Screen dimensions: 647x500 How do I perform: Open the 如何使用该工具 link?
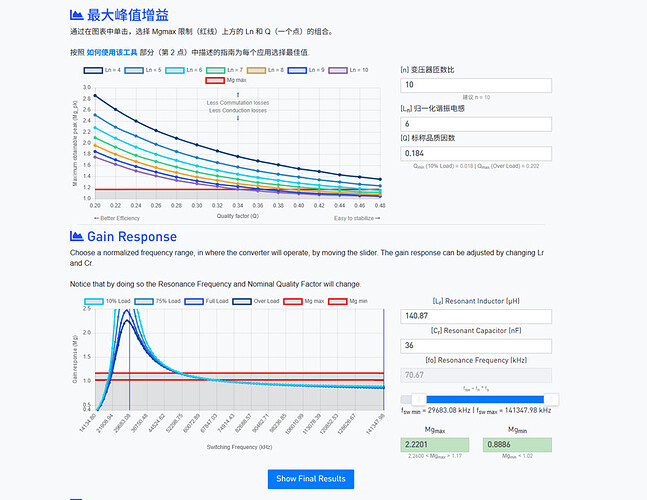pyautogui.click(x=116, y=51)
